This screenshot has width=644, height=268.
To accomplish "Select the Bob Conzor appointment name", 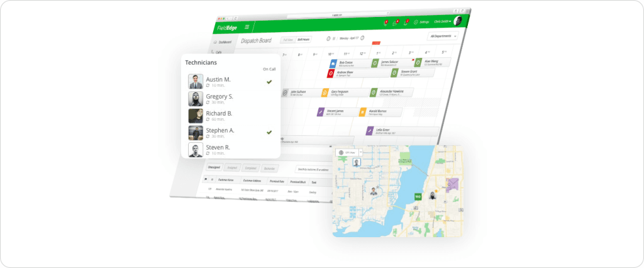I will (x=345, y=62).
